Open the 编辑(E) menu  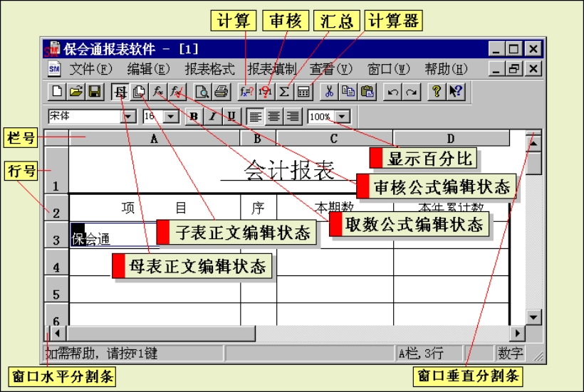click(148, 69)
